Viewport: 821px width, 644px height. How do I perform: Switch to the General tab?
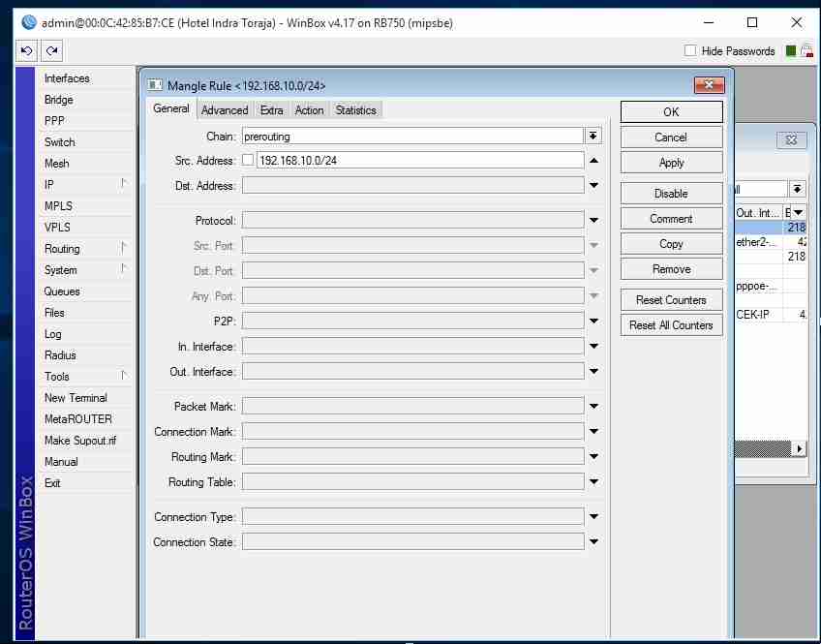click(171, 108)
